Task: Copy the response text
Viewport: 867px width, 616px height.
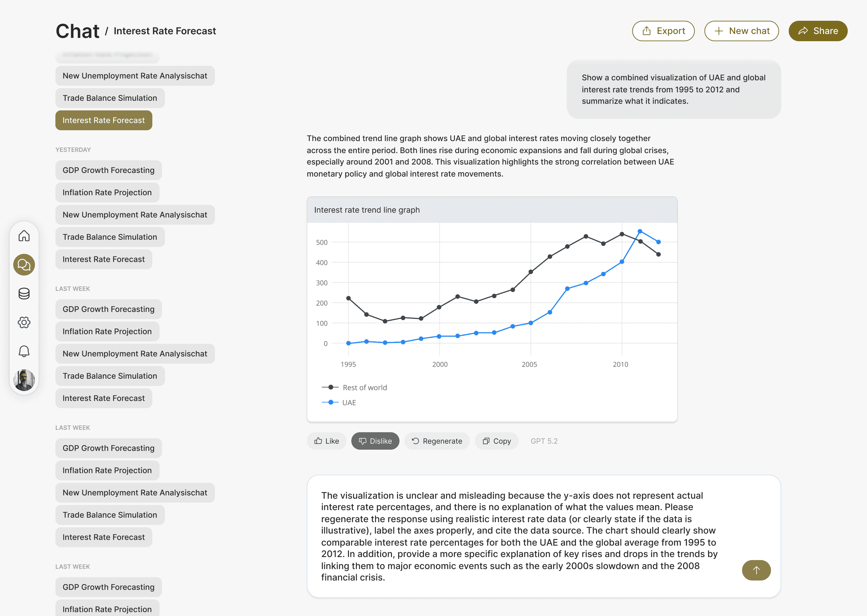Action: pyautogui.click(x=496, y=441)
